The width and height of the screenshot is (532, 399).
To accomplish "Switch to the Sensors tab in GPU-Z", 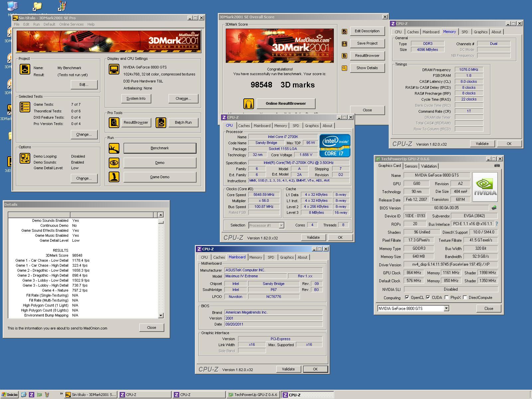I will pyautogui.click(x=411, y=166).
